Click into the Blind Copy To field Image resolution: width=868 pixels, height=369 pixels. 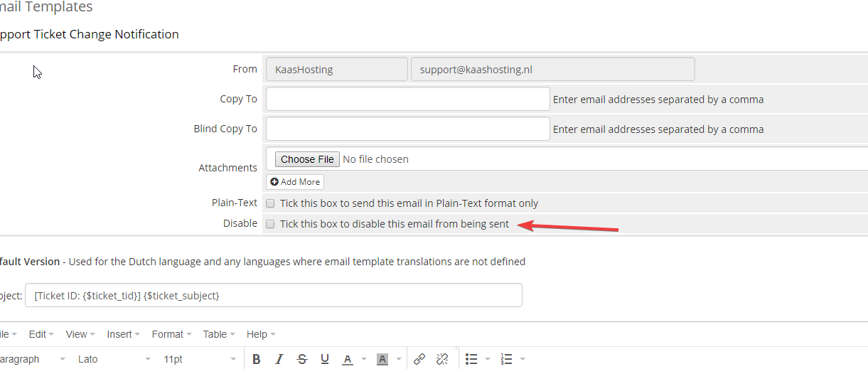tap(407, 129)
